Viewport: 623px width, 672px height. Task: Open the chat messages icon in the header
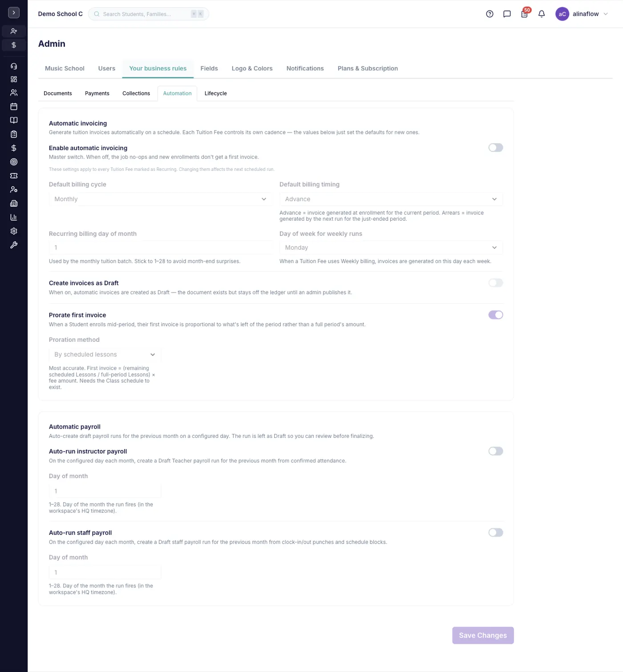point(507,14)
